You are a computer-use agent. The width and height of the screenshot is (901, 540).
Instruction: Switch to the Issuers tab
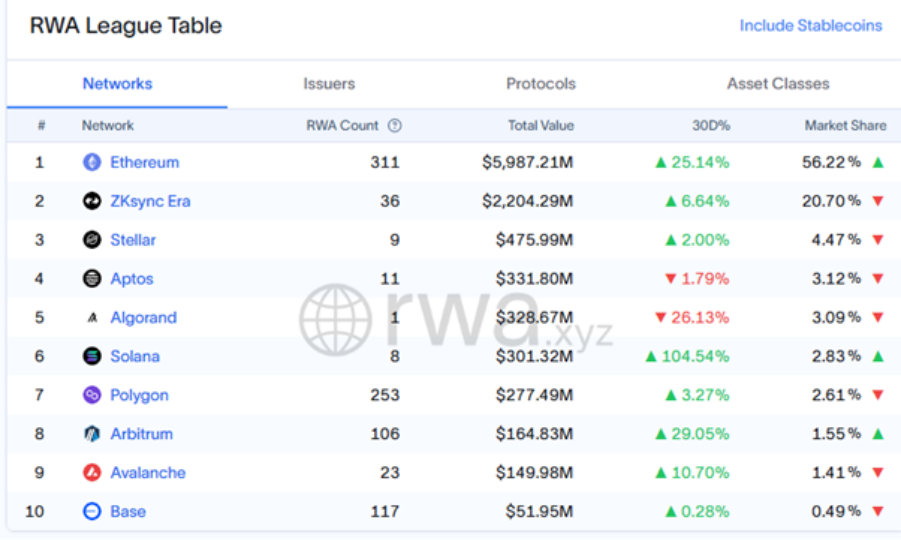329,84
